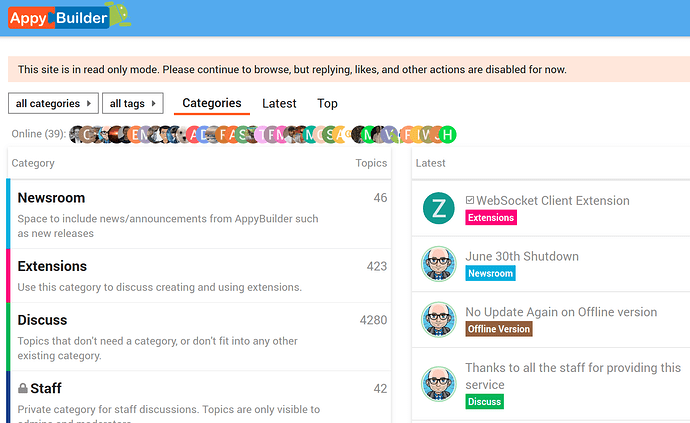Switch to the Top tab
This screenshot has height=423, width=690.
(327, 103)
